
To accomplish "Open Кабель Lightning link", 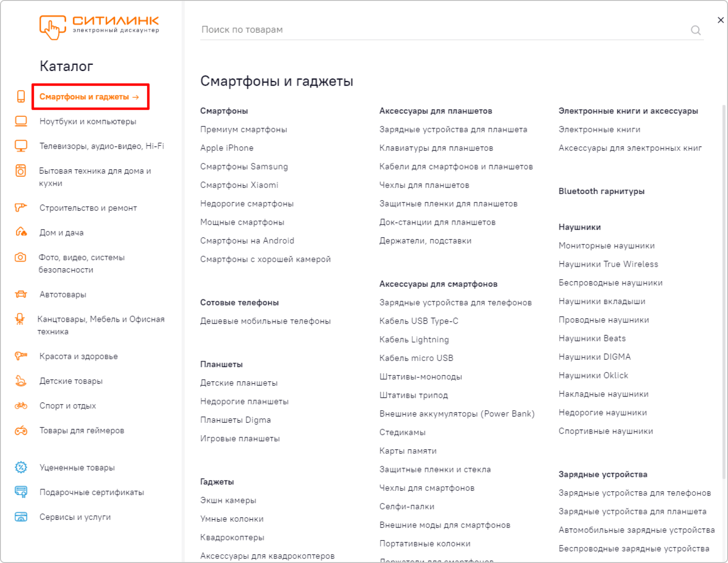I will click(414, 340).
